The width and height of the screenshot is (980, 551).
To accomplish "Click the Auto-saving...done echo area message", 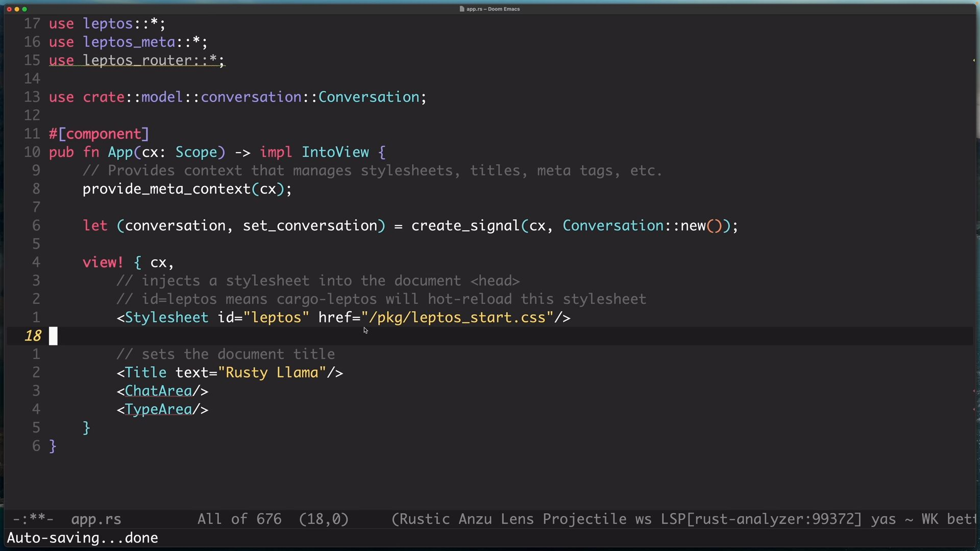I will [82, 538].
